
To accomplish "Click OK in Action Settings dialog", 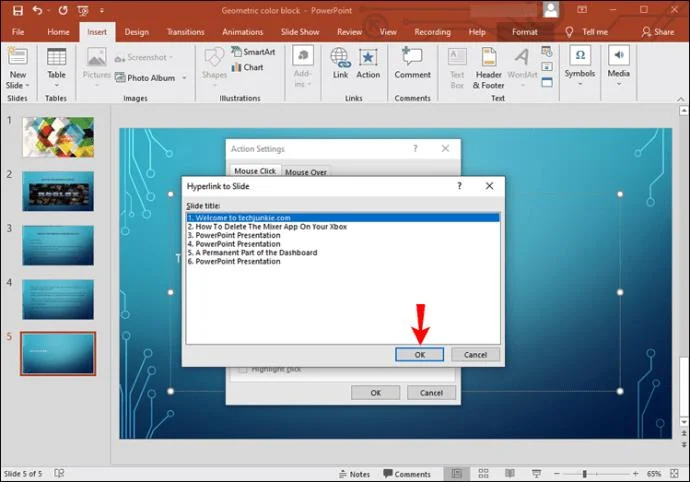I will point(375,393).
